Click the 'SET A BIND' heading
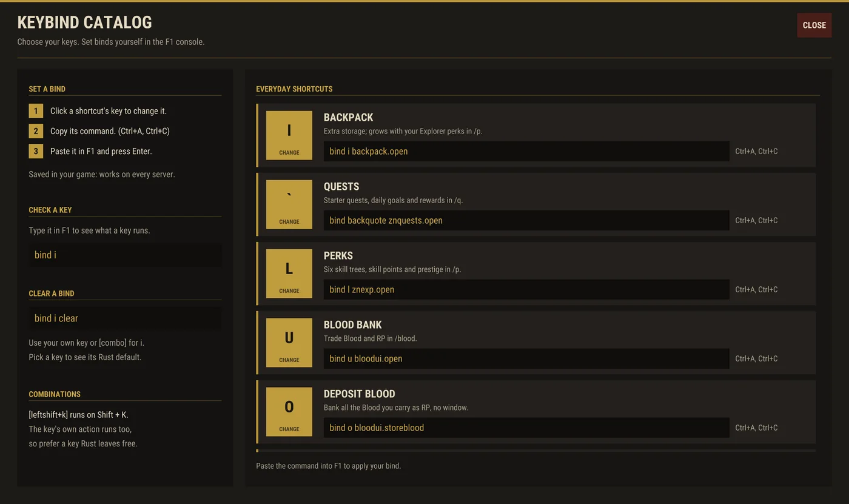 47,89
